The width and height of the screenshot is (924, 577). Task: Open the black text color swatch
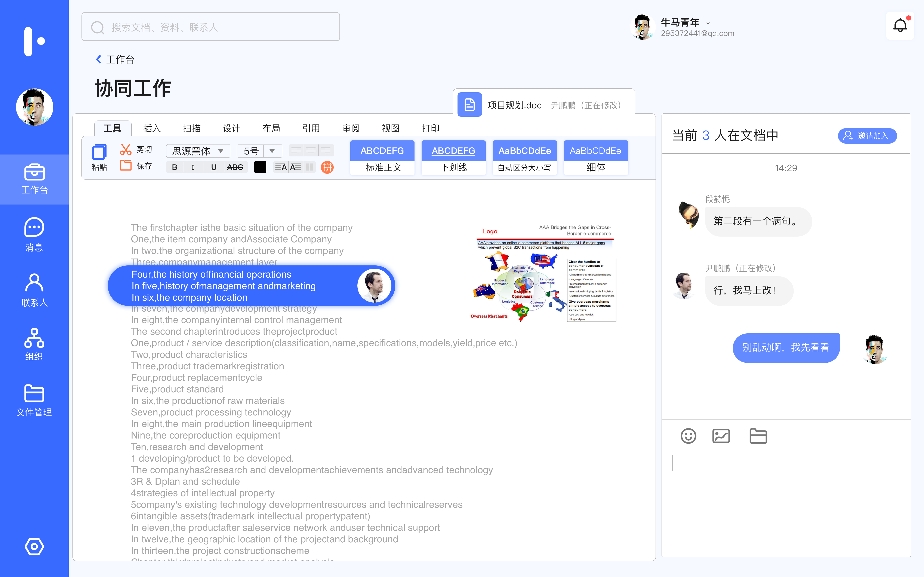(x=260, y=167)
